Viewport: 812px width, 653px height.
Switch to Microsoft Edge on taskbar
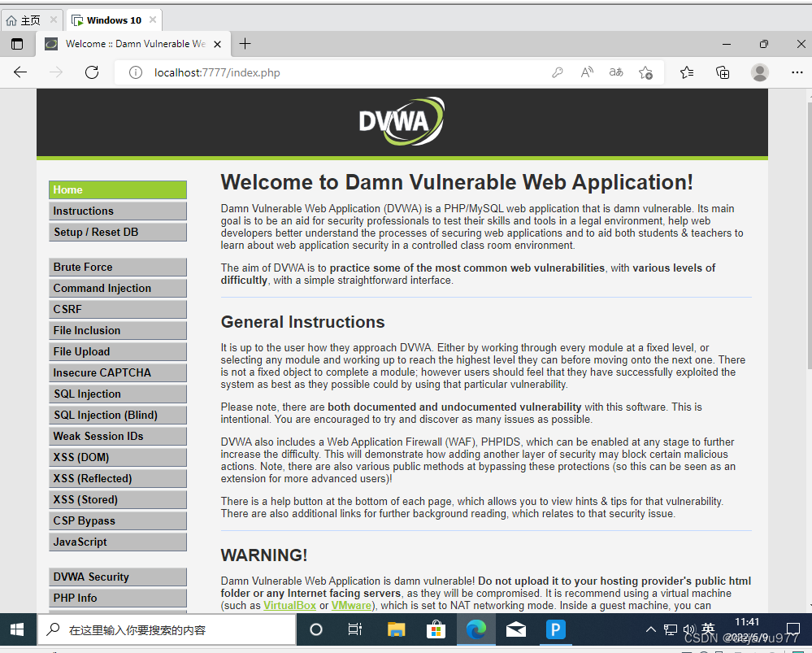[x=476, y=629]
